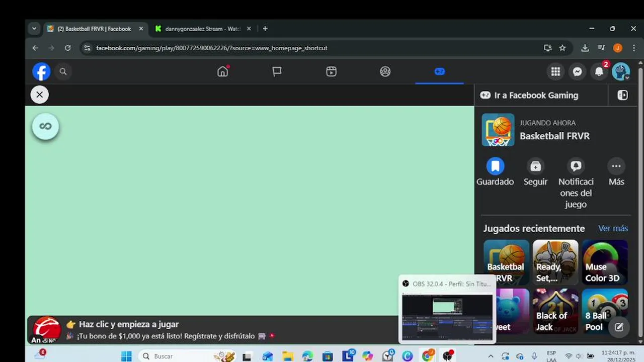Open the Reels video icon
The height and width of the screenshot is (362, 644).
331,71
